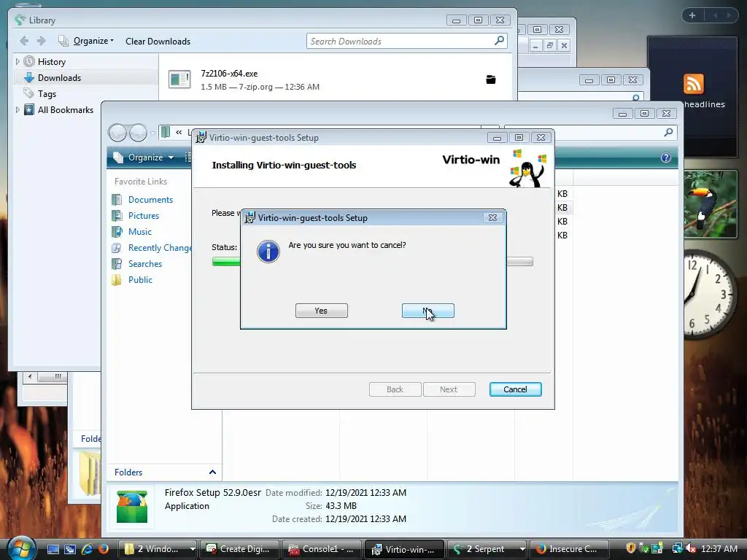Switch to Console1 taskbar button
The width and height of the screenshot is (747, 560).
pos(322,549)
